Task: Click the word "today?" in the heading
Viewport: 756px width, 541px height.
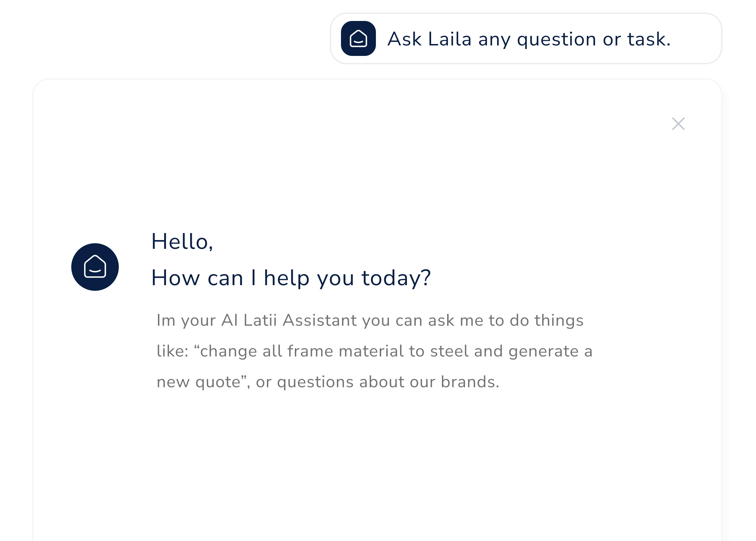Action: click(x=396, y=278)
